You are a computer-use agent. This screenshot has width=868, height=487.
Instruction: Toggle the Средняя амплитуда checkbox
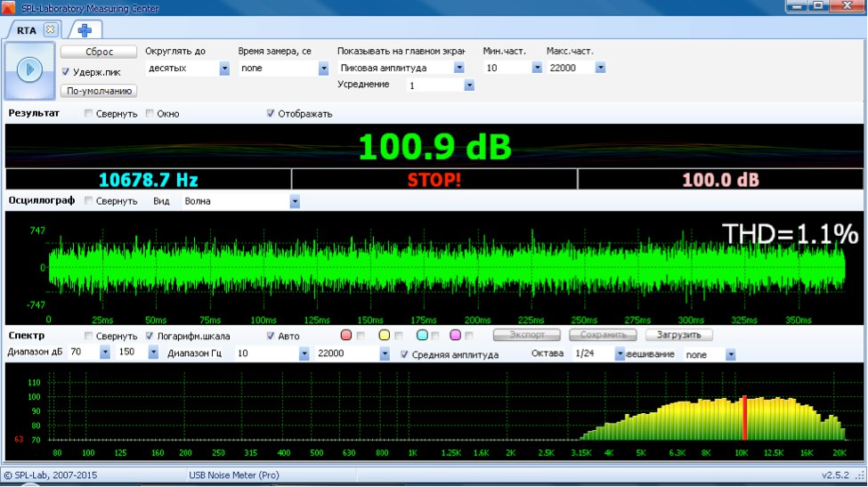405,354
